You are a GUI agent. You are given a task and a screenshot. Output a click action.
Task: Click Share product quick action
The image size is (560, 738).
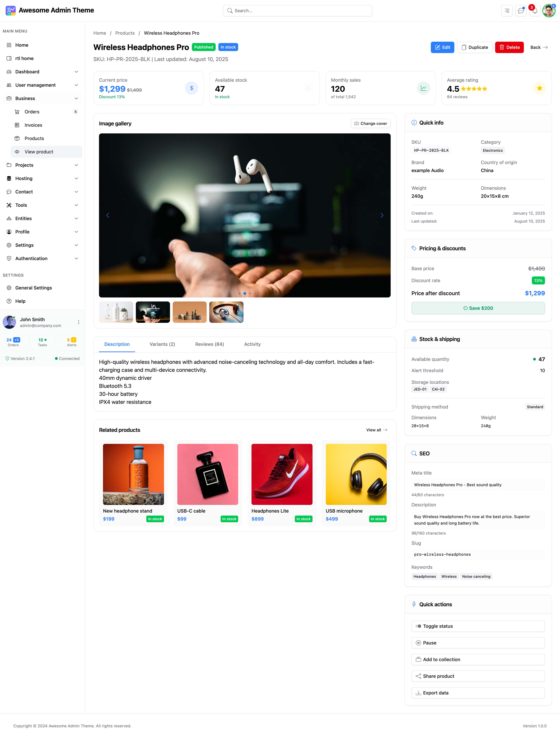[x=478, y=676]
